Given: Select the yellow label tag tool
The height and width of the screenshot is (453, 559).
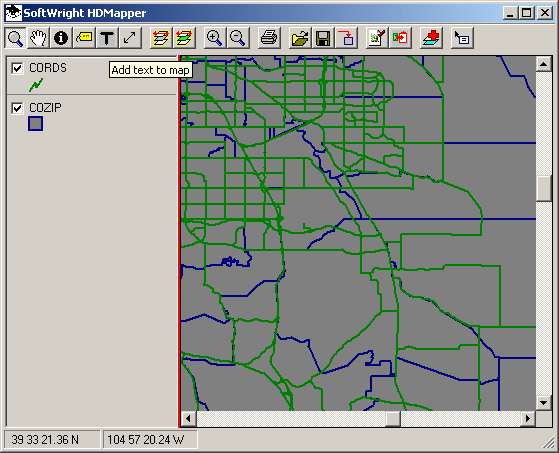Looking at the screenshot, I should coord(84,38).
